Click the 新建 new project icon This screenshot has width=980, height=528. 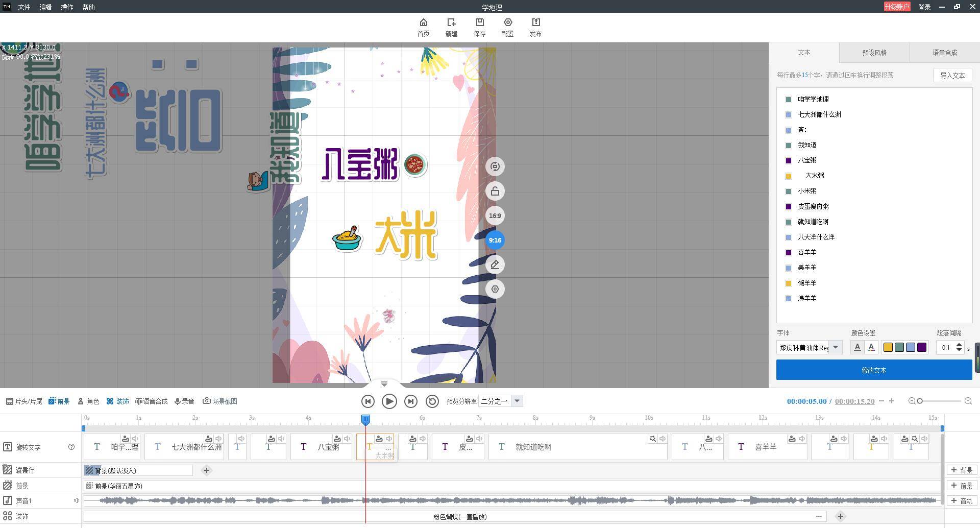(x=451, y=28)
